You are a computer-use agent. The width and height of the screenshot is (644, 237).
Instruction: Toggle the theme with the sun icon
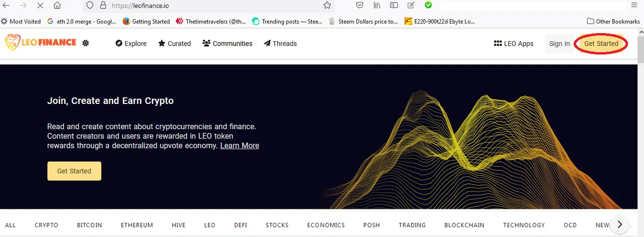tap(86, 43)
